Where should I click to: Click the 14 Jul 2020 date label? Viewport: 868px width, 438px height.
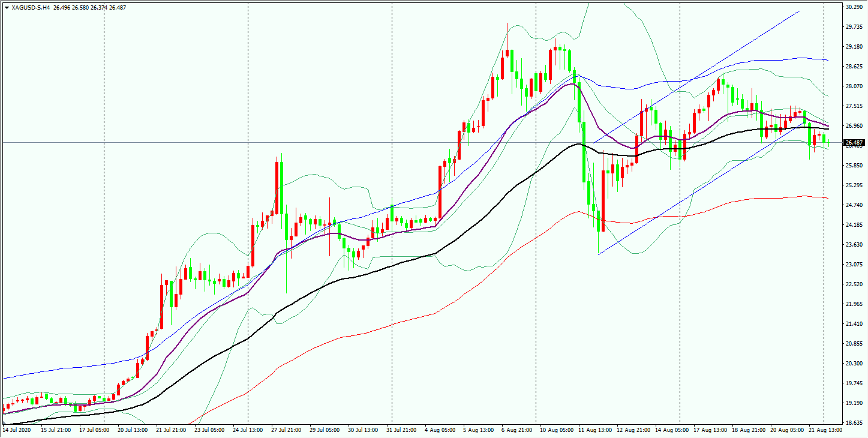pos(17,430)
